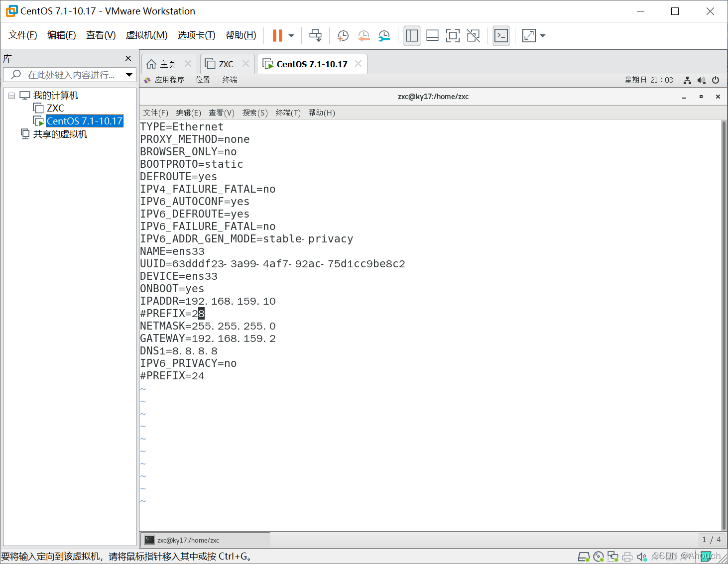Image resolution: width=728 pixels, height=564 pixels.
Task: Take a snapshot of the virtual machine
Action: click(x=343, y=35)
